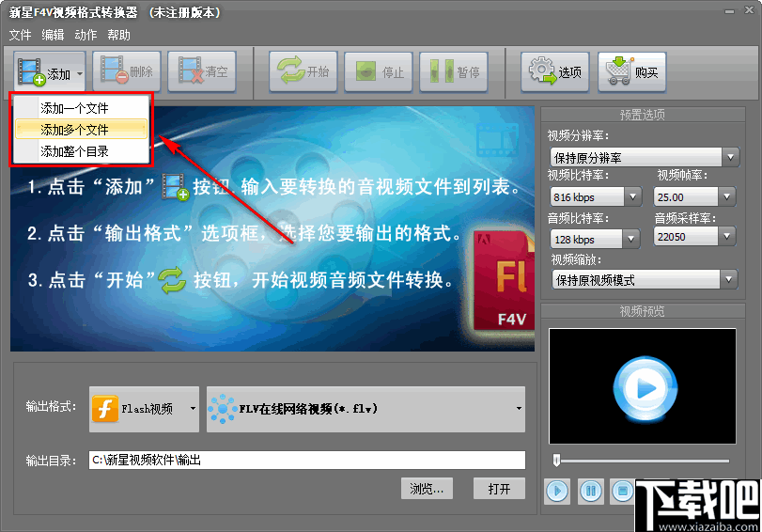Open the 添加 button's dropdown arrow
Screen dimensions: 762x532
point(80,74)
